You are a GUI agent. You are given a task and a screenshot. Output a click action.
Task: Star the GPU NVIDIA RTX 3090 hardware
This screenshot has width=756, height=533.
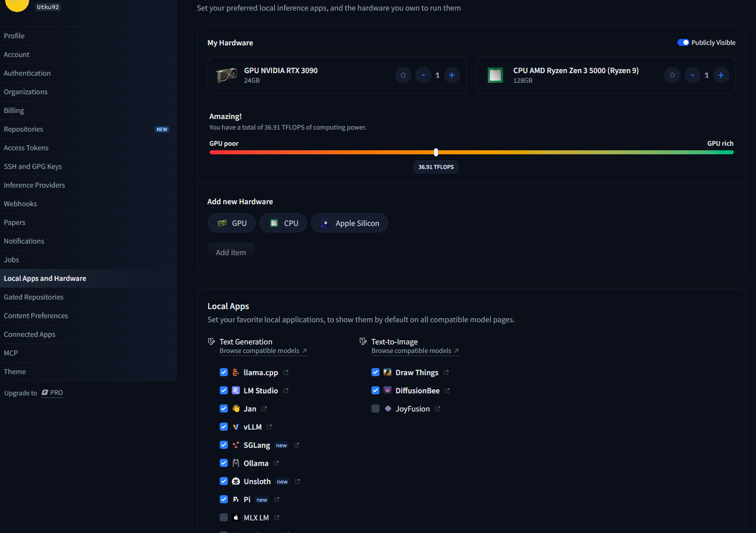tap(403, 75)
